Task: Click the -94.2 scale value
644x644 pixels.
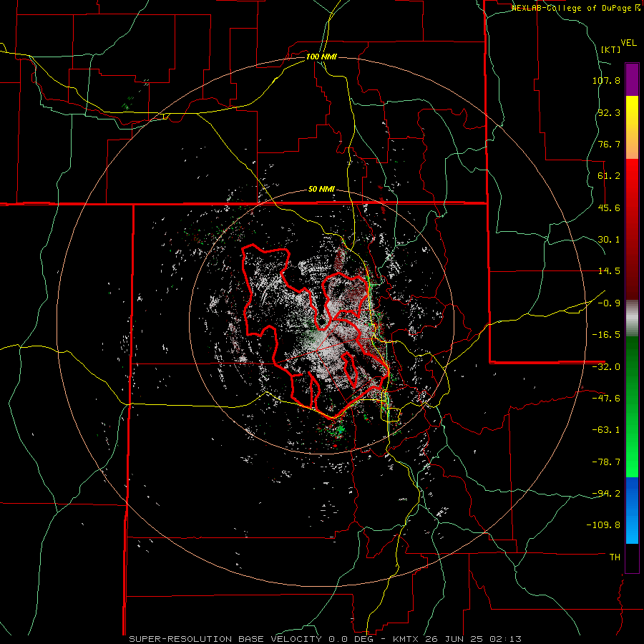Action: coord(606,494)
